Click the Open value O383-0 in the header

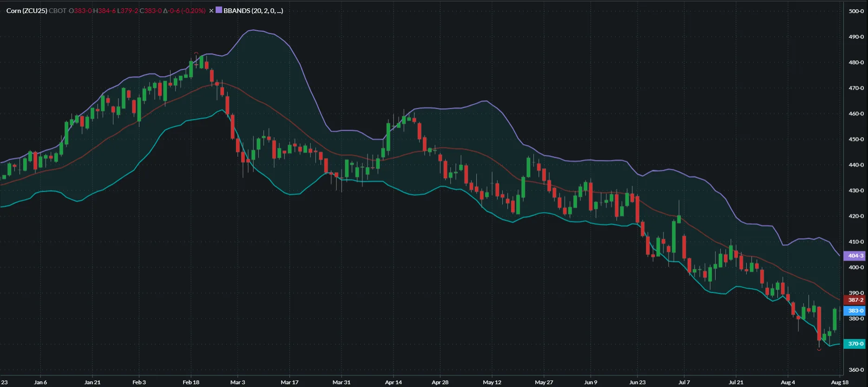point(80,11)
